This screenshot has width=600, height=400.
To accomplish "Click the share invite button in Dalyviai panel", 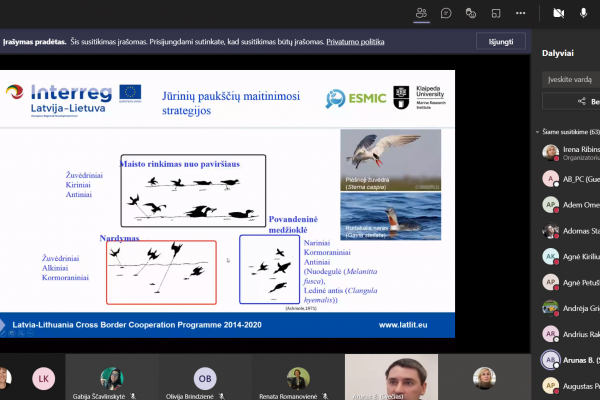I will (571, 101).
